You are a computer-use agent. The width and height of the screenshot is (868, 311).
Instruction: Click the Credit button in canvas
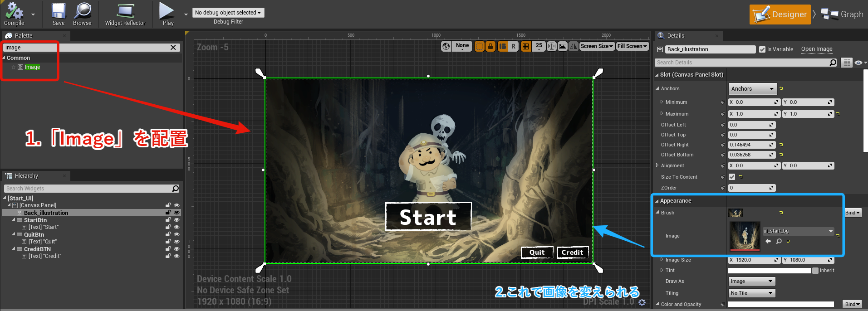coord(573,253)
